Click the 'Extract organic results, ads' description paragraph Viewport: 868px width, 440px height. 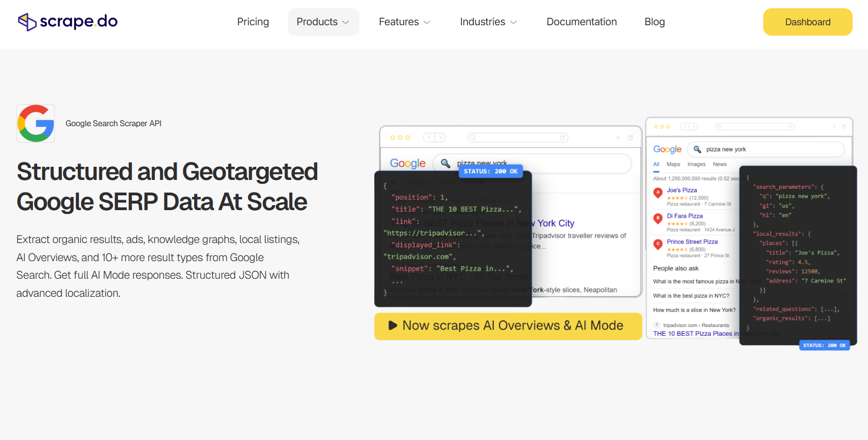(158, 266)
